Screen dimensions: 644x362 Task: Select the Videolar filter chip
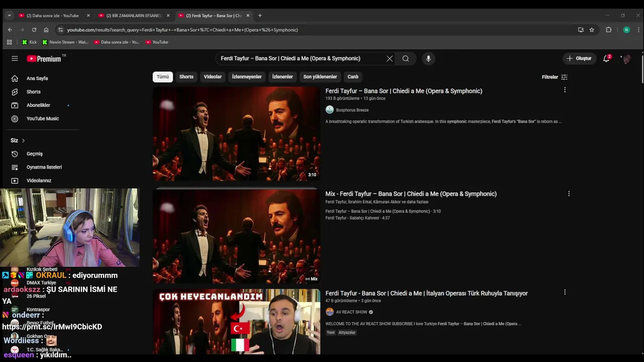tap(212, 77)
